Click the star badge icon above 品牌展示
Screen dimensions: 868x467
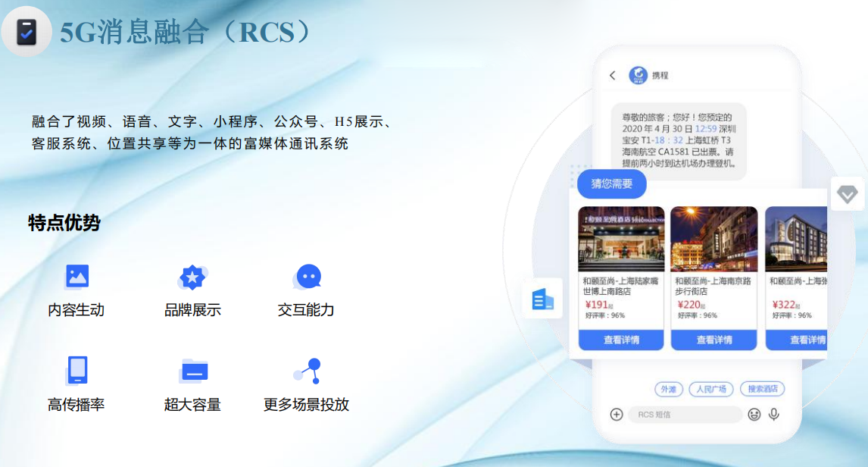(192, 277)
